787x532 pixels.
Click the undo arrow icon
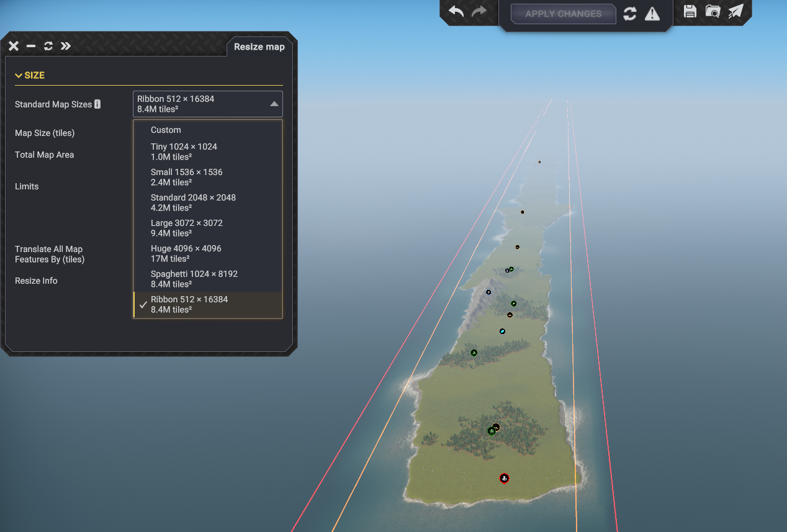tap(456, 12)
